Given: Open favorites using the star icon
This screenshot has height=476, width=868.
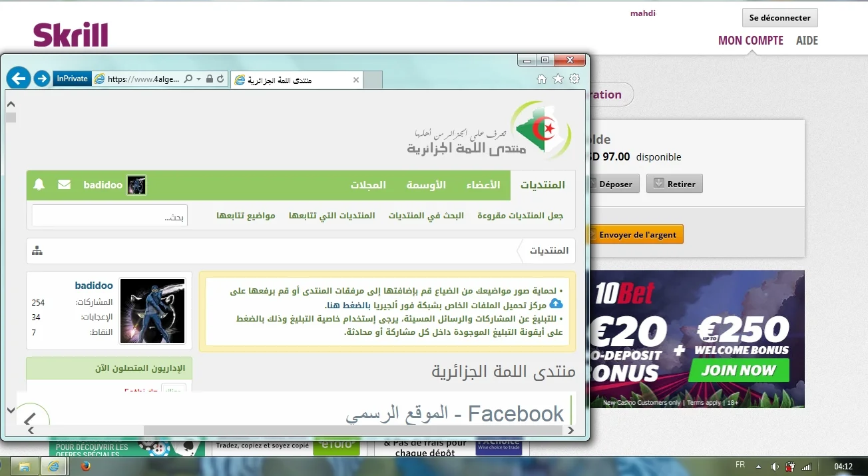Looking at the screenshot, I should coord(558,79).
